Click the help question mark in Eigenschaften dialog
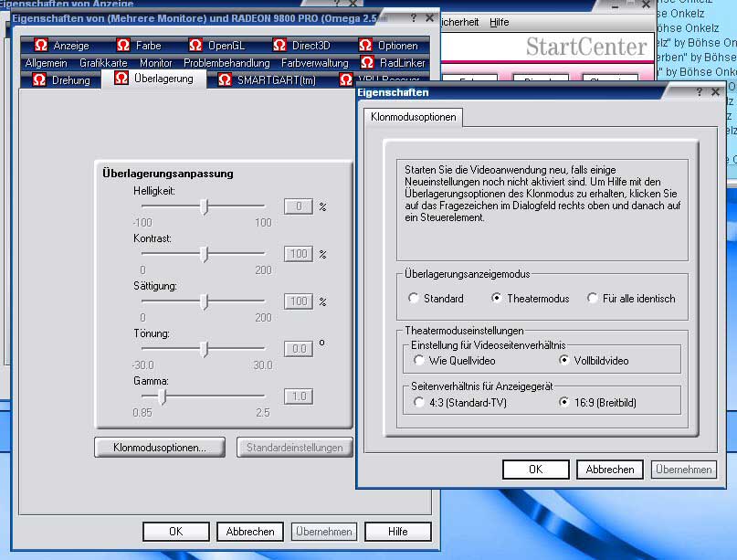 point(700,91)
